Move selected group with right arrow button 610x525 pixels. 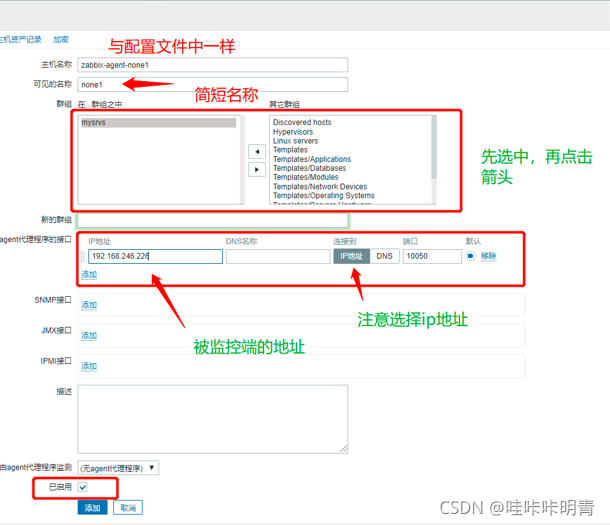click(x=257, y=170)
